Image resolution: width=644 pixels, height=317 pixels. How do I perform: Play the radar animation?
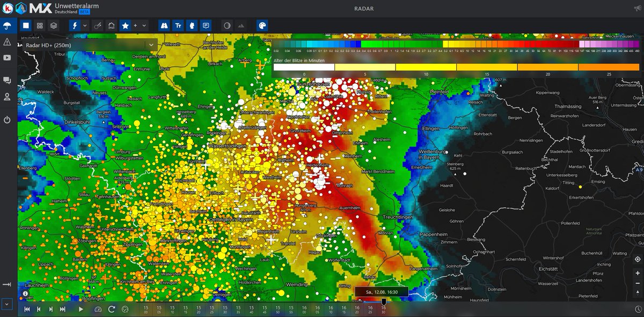point(81,309)
